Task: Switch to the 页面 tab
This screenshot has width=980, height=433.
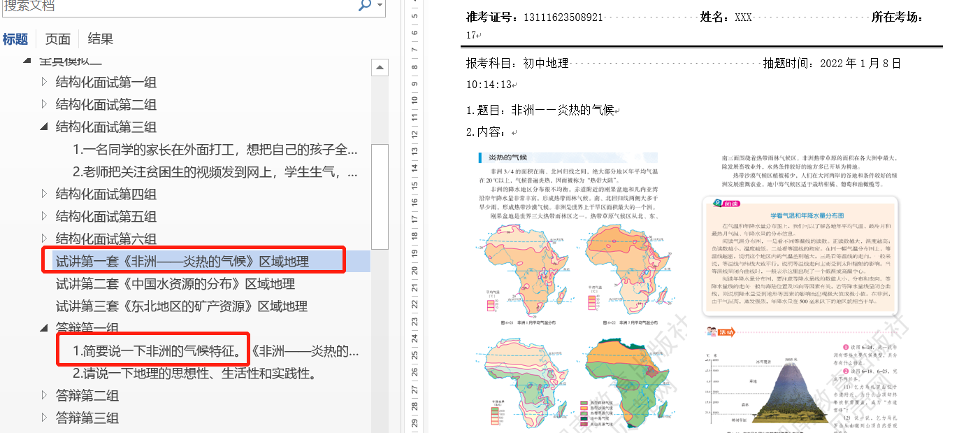Action: [58, 39]
